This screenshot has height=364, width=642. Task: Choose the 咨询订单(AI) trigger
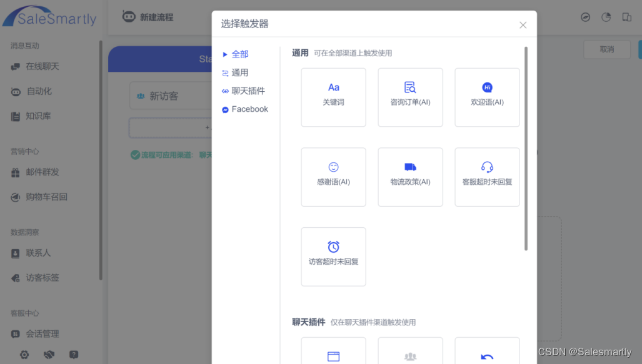tap(410, 97)
